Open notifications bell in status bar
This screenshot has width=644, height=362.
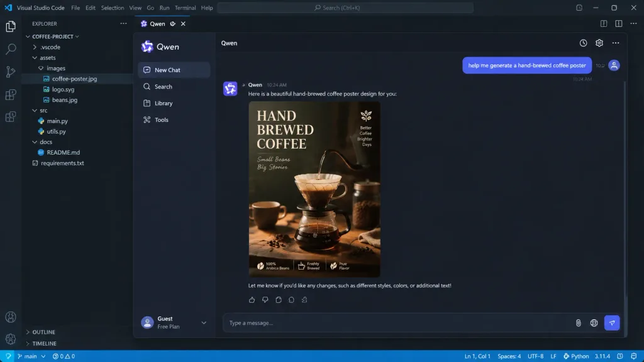634,356
